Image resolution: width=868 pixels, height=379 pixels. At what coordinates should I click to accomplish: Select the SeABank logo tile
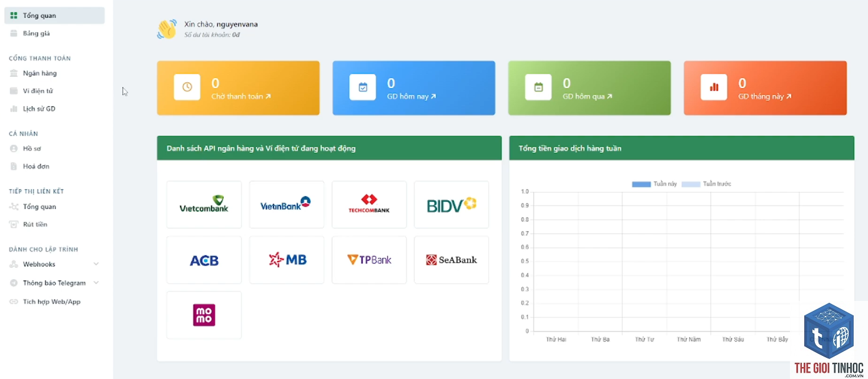click(x=451, y=260)
